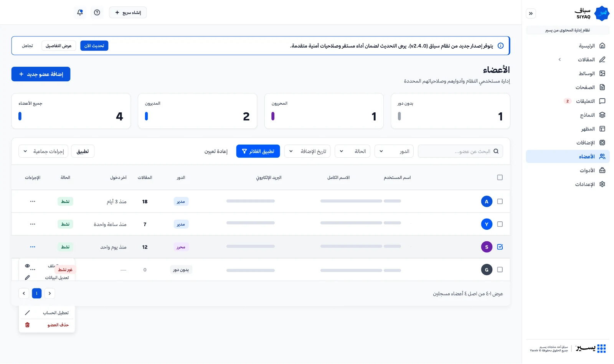
Task: Click the إعادة تعيين link
Action: 216,152
